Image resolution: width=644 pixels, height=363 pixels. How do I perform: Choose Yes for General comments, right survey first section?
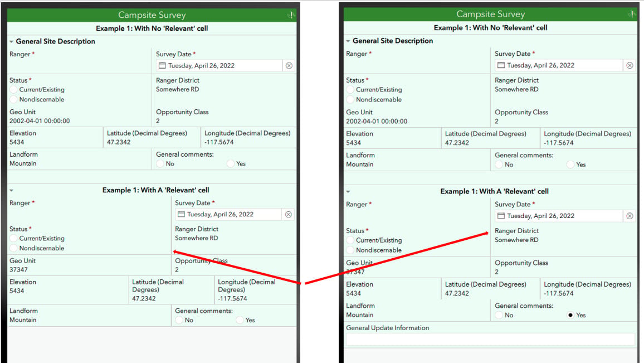[x=570, y=164]
